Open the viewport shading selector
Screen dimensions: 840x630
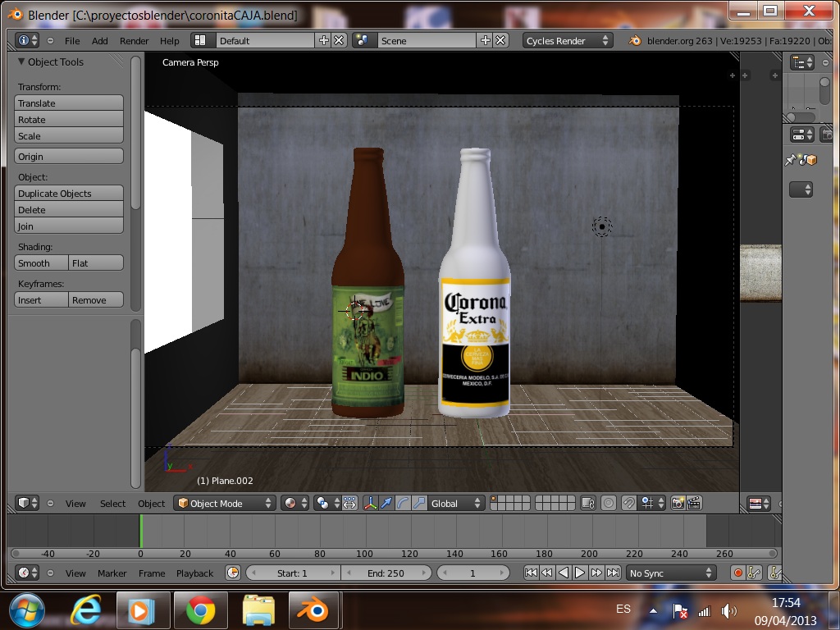pos(295,503)
